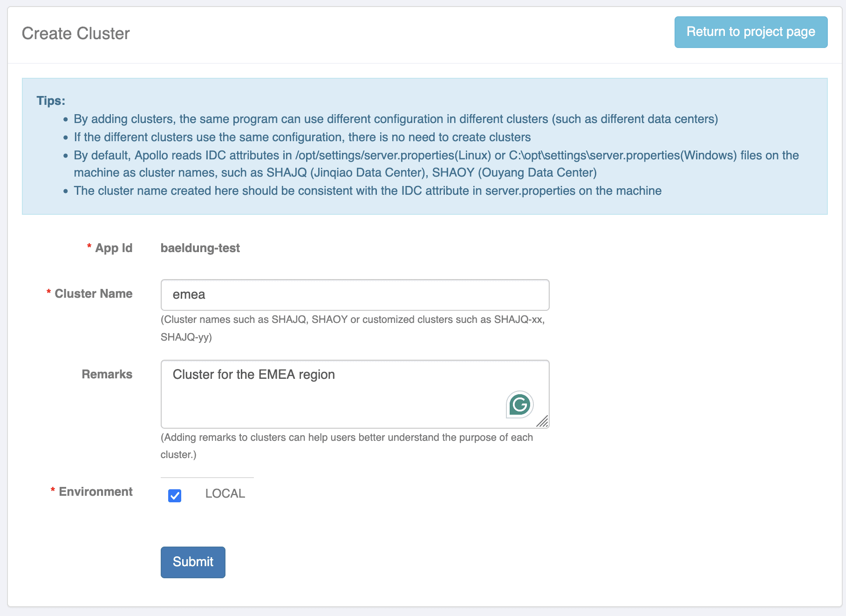The image size is (846, 616).
Task: Click the tip about server.properties consistency
Action: pyautogui.click(x=367, y=191)
